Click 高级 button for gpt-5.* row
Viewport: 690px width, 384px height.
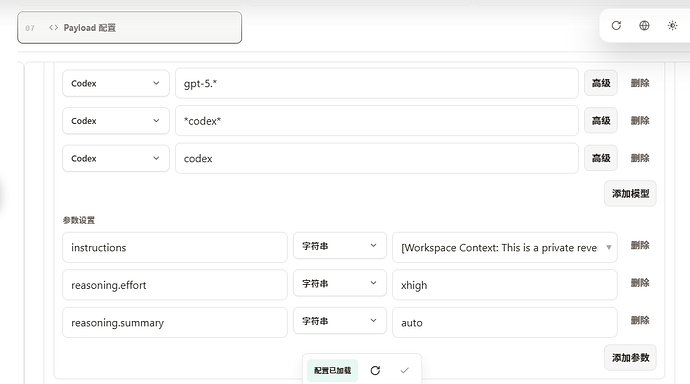pos(601,83)
